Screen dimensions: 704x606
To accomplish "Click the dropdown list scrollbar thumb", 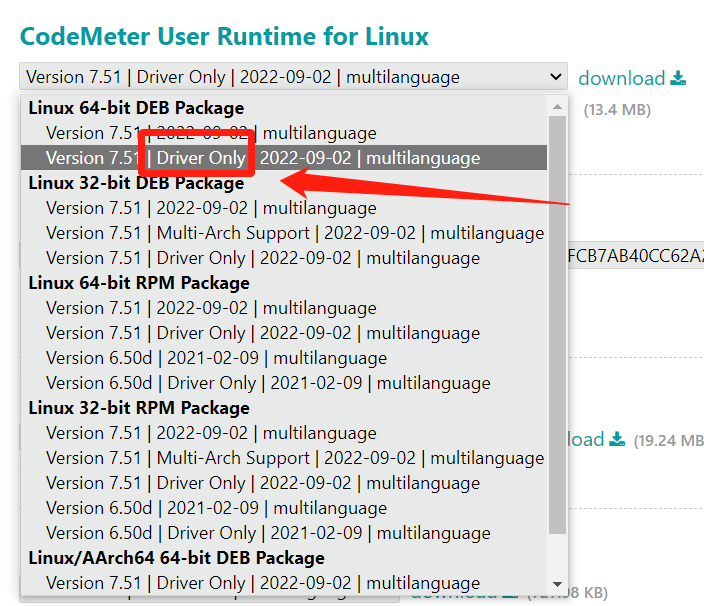I will [x=557, y=330].
